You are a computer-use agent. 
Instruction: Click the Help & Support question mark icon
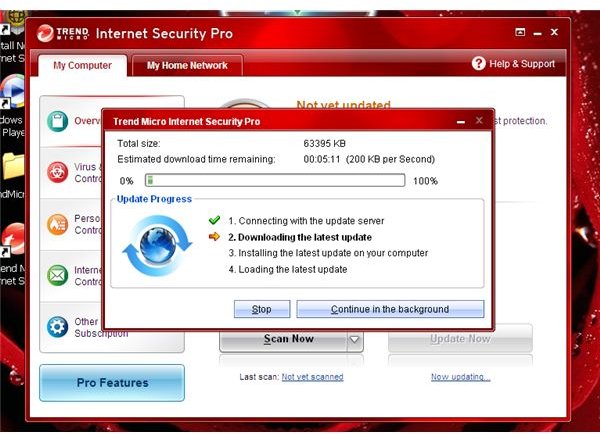click(x=478, y=64)
